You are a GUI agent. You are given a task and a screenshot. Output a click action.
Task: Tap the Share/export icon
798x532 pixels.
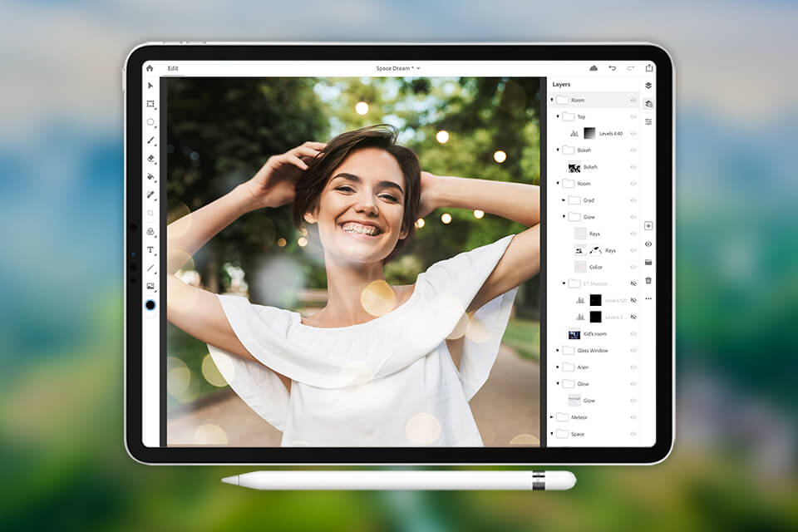pyautogui.click(x=650, y=66)
